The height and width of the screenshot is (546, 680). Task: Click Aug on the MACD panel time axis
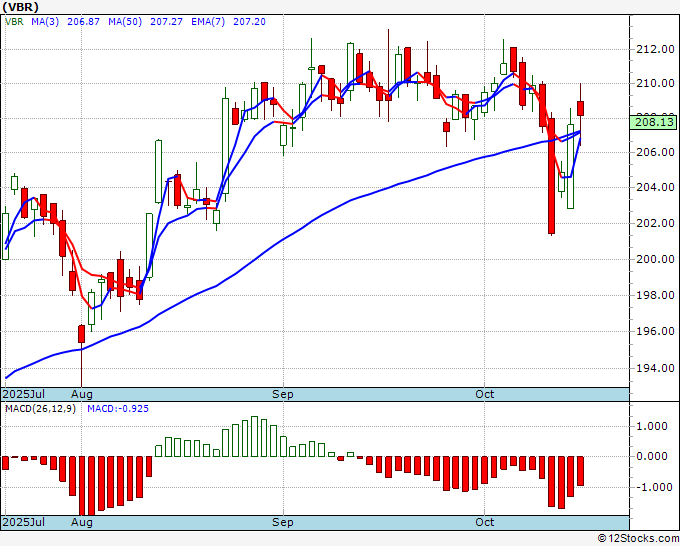pyautogui.click(x=82, y=522)
